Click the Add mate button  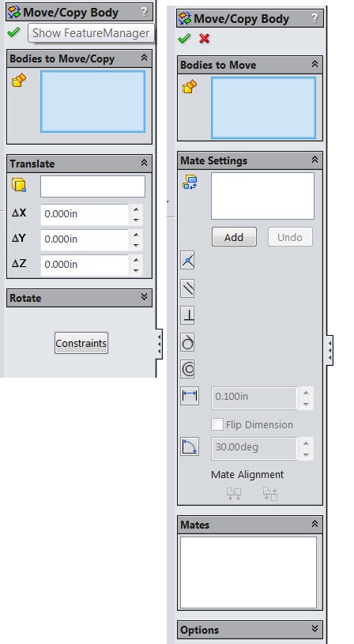click(x=234, y=237)
